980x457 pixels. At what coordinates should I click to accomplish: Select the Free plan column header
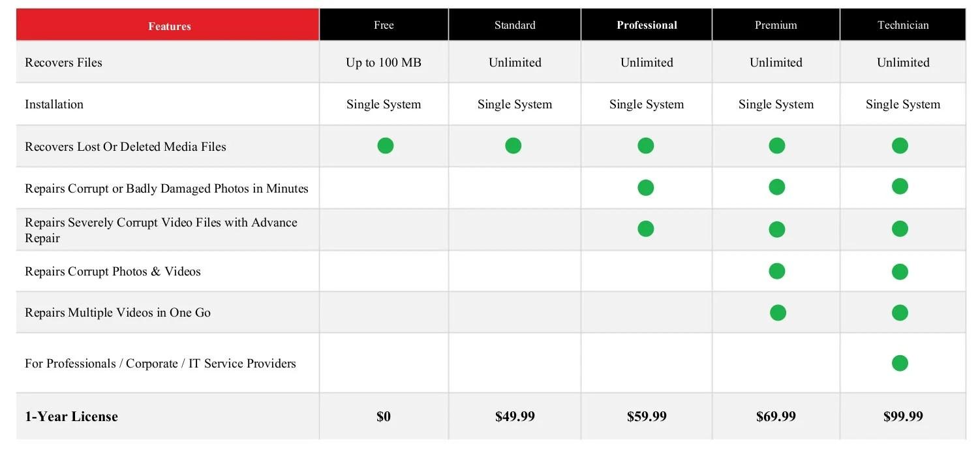[x=384, y=25]
